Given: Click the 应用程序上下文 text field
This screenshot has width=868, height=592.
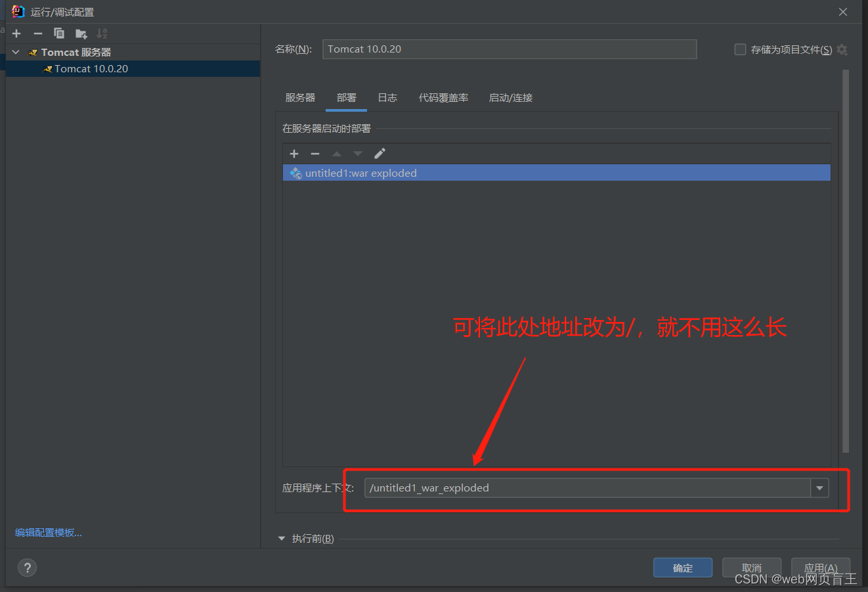Looking at the screenshot, I should pyautogui.click(x=588, y=488).
